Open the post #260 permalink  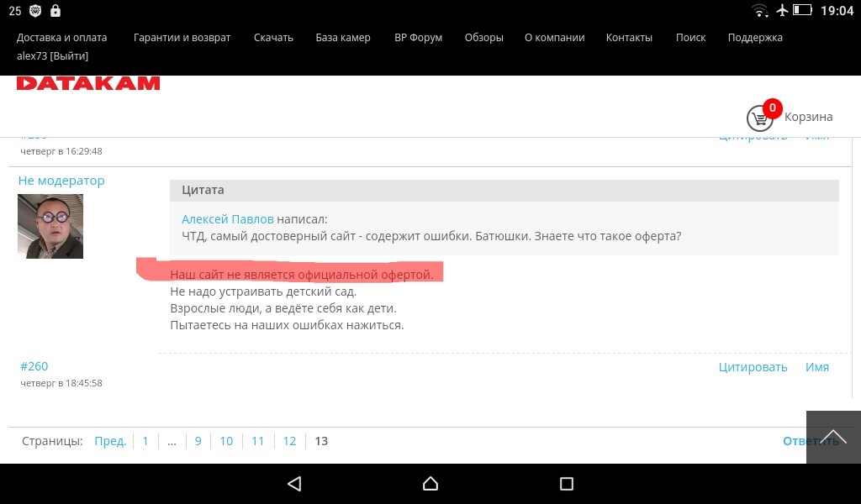[34, 366]
